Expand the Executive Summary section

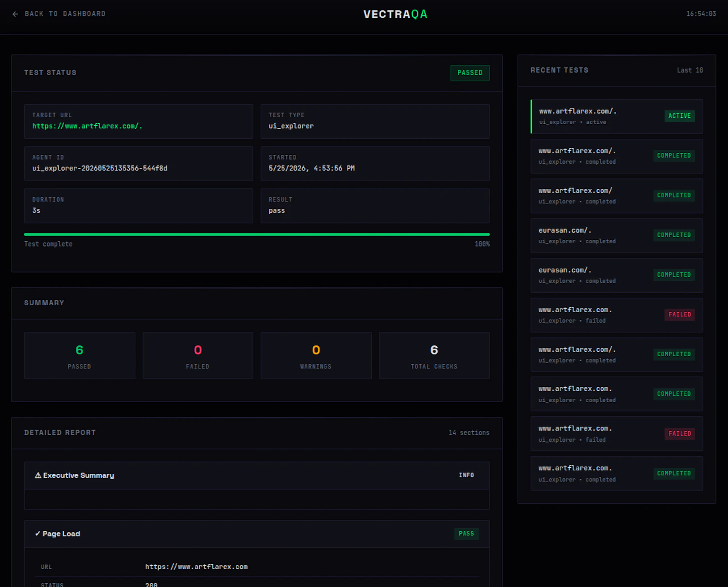click(x=257, y=476)
